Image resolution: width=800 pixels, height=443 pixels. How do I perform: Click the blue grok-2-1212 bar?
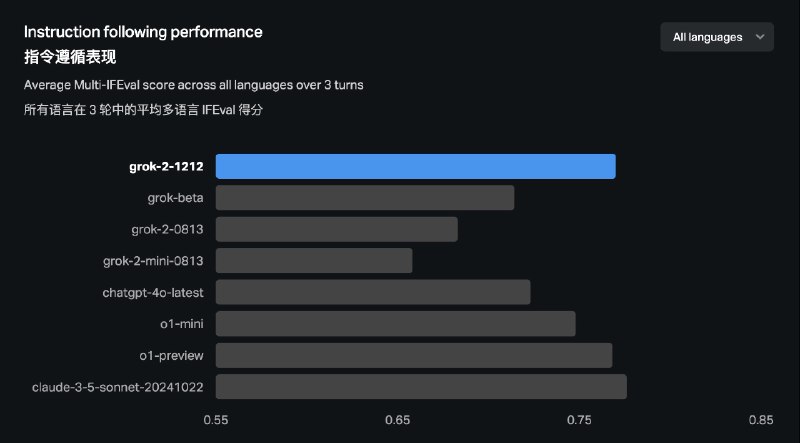tap(415, 167)
